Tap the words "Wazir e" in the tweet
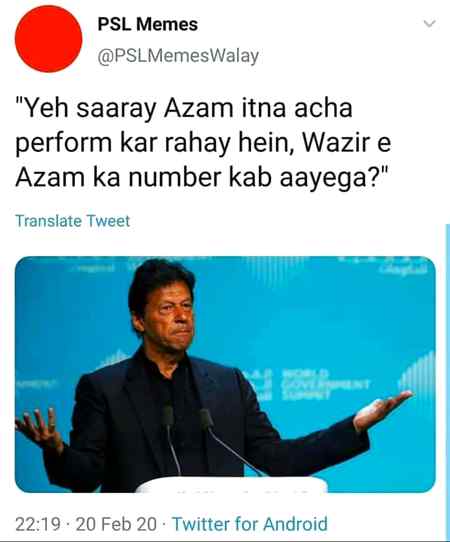The image size is (450, 542). coord(347,142)
